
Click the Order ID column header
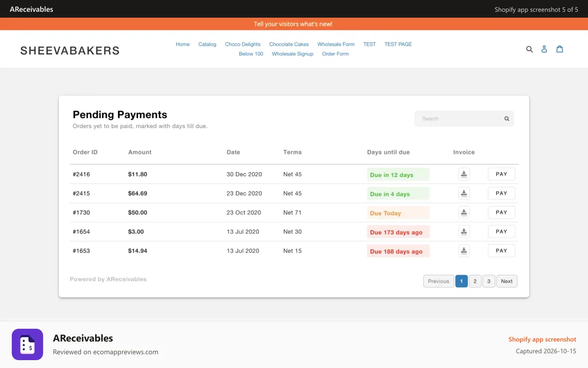(x=85, y=152)
